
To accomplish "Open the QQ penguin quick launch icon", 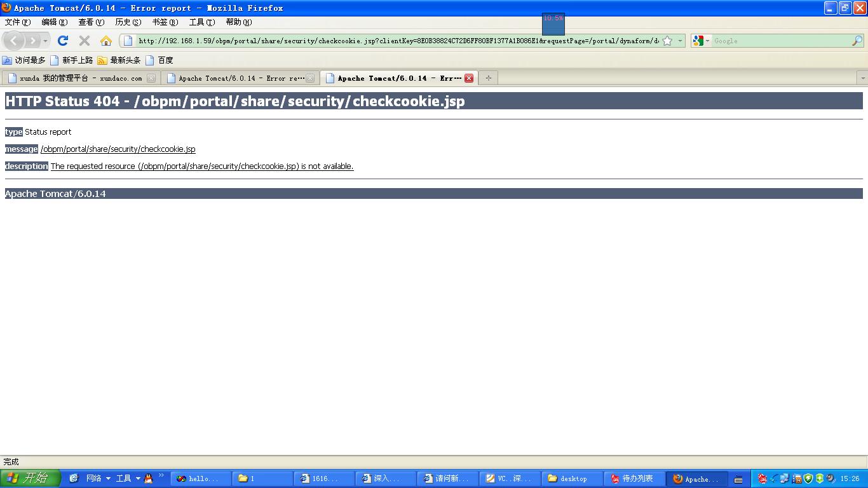I will (x=149, y=478).
